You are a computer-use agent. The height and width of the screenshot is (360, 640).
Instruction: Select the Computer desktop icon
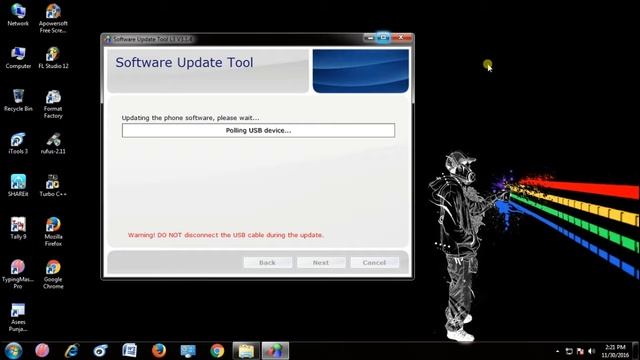18,58
